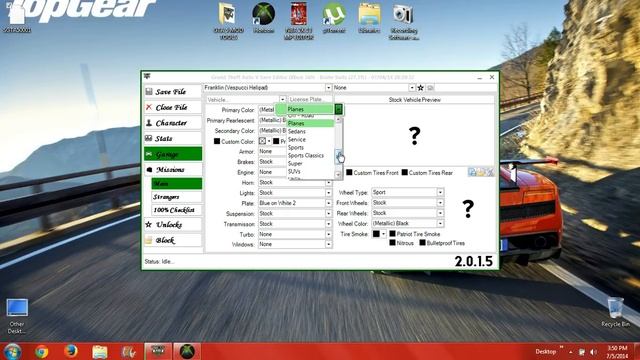640x360 pixels.
Task: Click the Xbox Horizon taskbar button
Action: tap(187, 351)
